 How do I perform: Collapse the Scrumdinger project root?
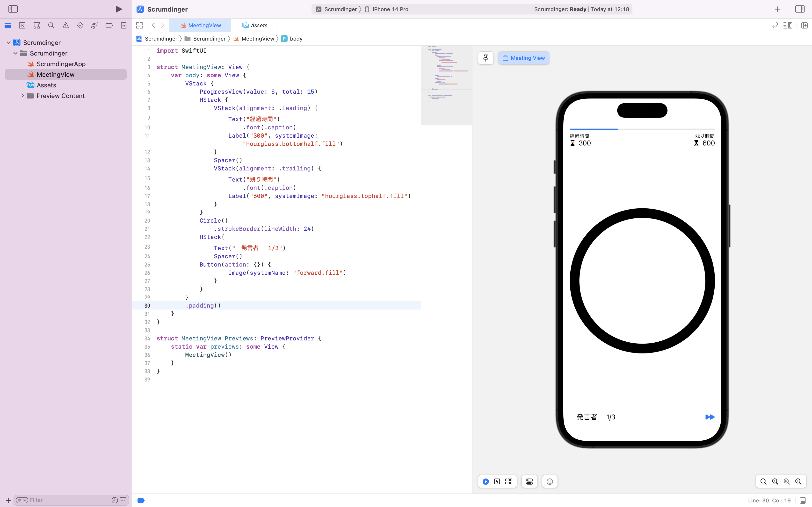9,42
